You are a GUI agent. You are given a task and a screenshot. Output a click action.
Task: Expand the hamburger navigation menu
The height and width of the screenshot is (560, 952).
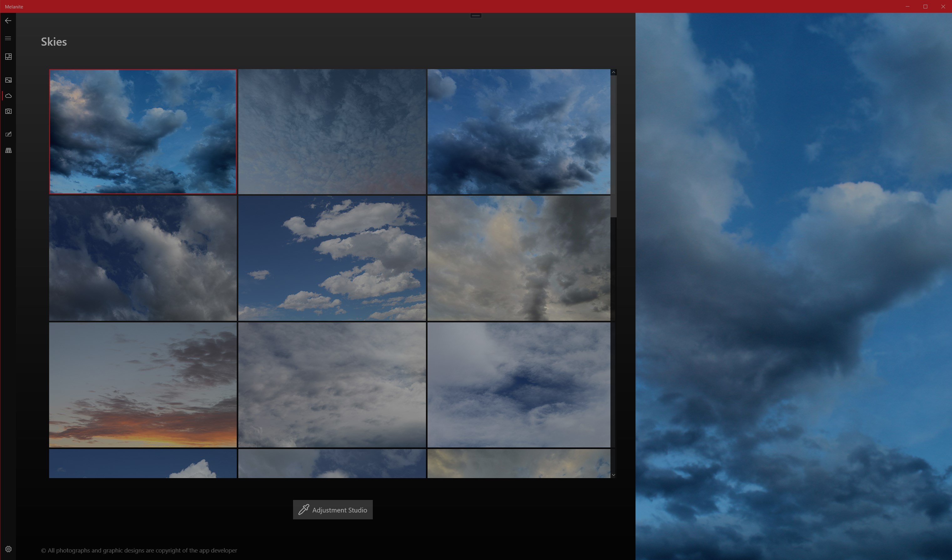point(8,38)
